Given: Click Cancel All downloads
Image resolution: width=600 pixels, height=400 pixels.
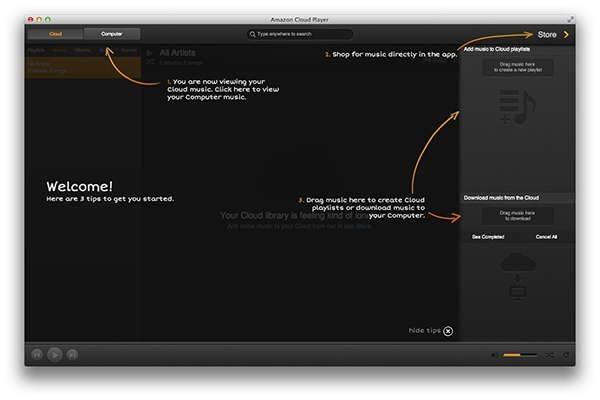Looking at the screenshot, I should 546,237.
